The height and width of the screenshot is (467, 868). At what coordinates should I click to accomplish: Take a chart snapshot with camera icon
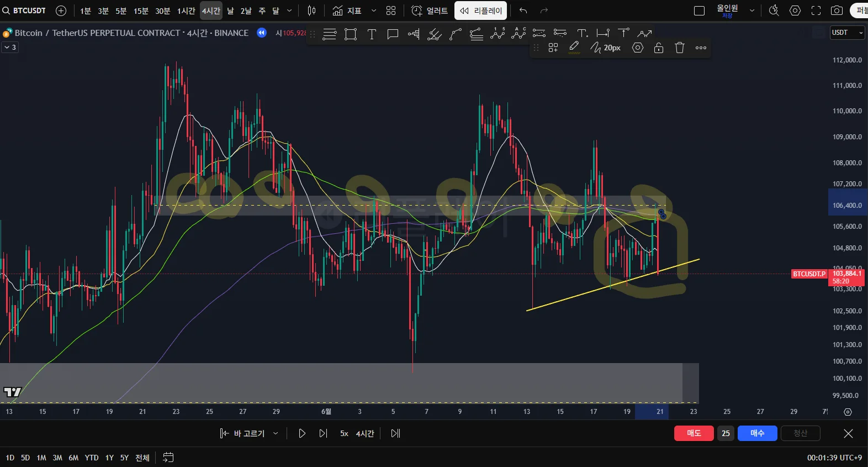[x=837, y=11]
